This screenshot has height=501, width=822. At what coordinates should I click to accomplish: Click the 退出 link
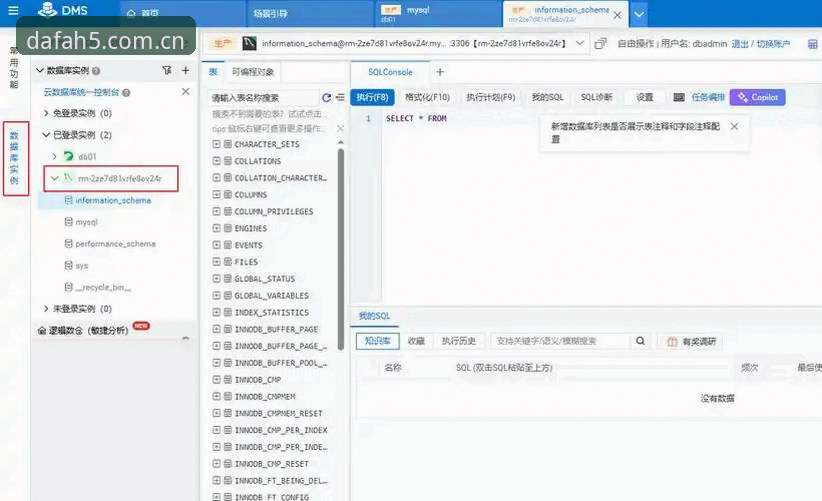pyautogui.click(x=740, y=44)
